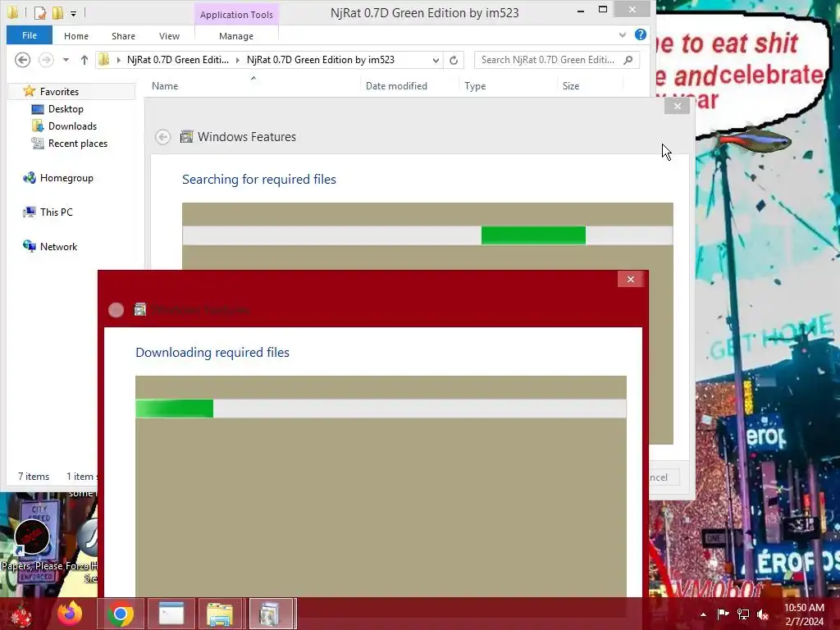Close the red Windows Features dialog
This screenshot has width=840, height=630.
[x=631, y=279]
